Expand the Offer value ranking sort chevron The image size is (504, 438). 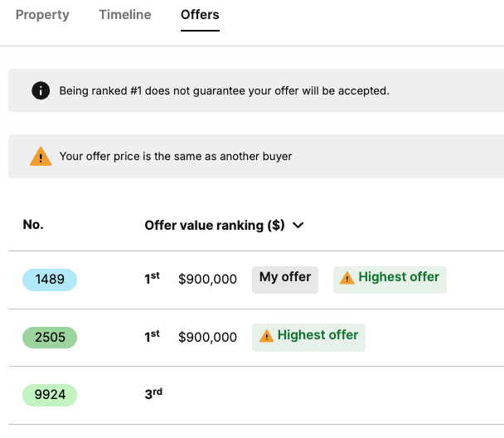pos(298,225)
